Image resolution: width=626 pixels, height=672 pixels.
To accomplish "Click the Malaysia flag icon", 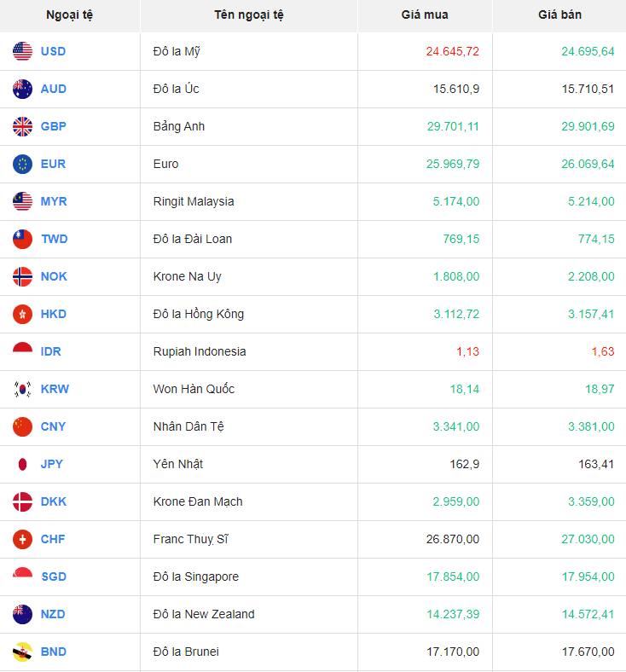I will tap(23, 201).
